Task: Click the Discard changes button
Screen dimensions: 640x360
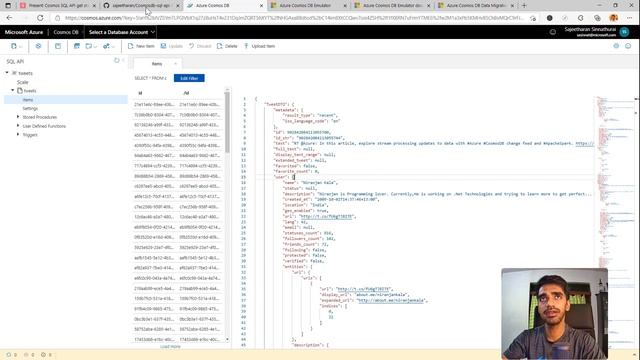Action: tap(200, 46)
